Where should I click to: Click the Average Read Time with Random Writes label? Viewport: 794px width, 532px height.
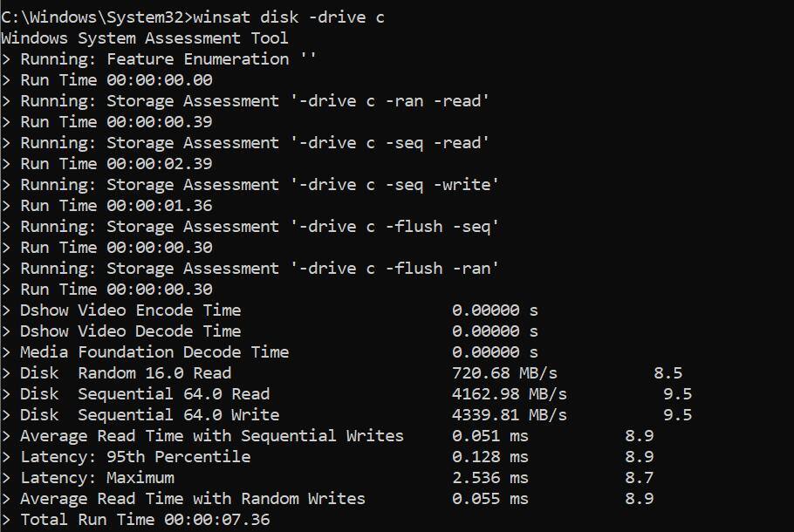pos(193,498)
